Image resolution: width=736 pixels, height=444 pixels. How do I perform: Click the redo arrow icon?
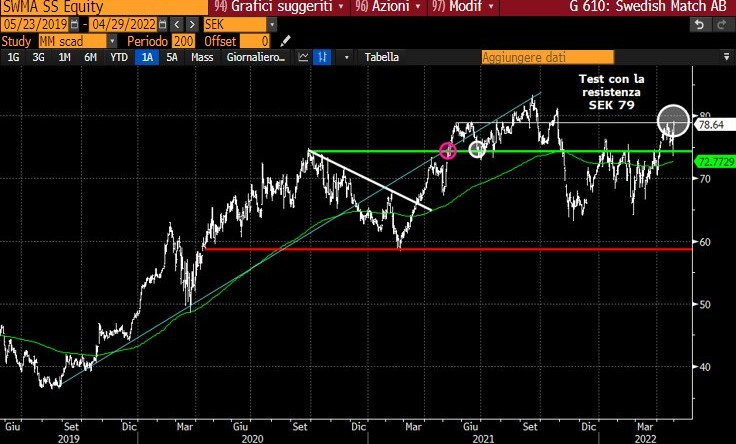pyautogui.click(x=723, y=25)
